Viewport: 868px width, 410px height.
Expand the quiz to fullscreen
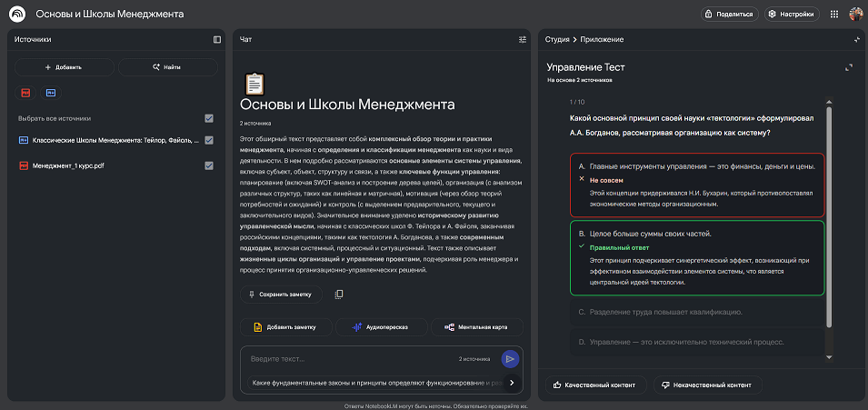[x=849, y=67]
